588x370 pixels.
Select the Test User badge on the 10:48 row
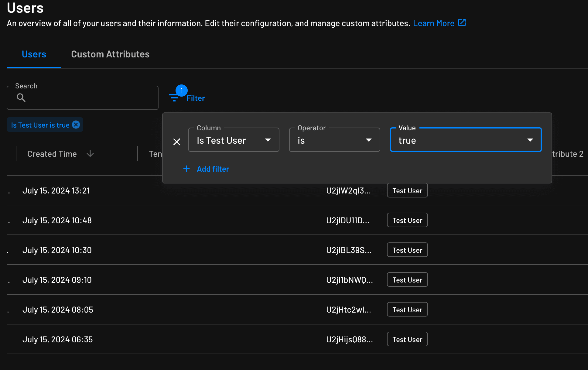407,220
